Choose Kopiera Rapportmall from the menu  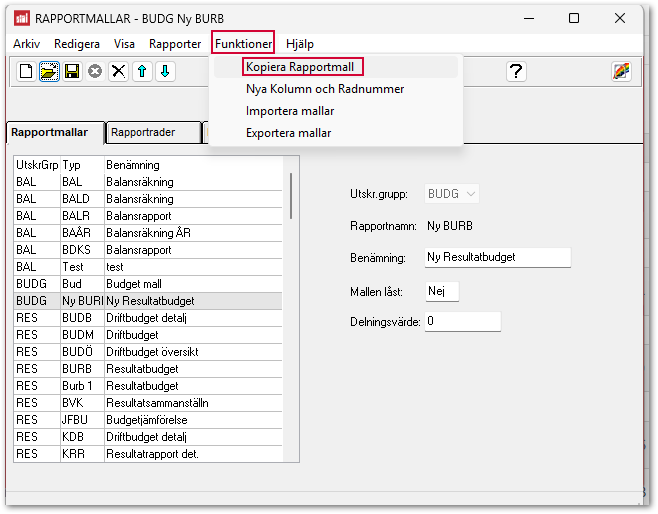(336, 67)
